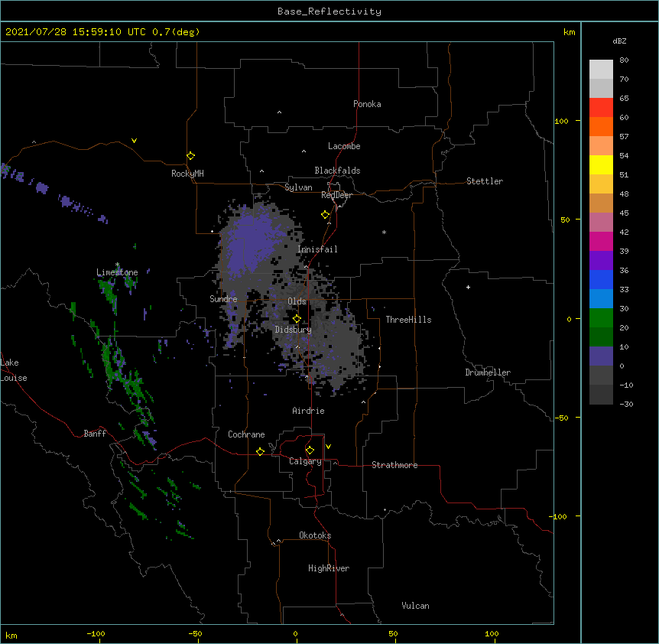Pick the tan brown 45-48 dBZ swatch
The image size is (659, 644).
click(601, 203)
